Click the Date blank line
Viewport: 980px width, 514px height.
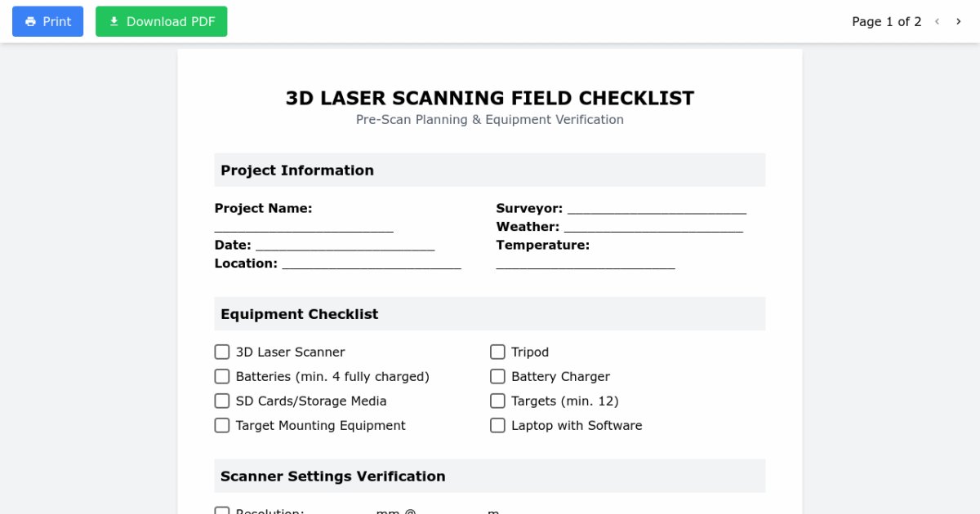(x=345, y=246)
